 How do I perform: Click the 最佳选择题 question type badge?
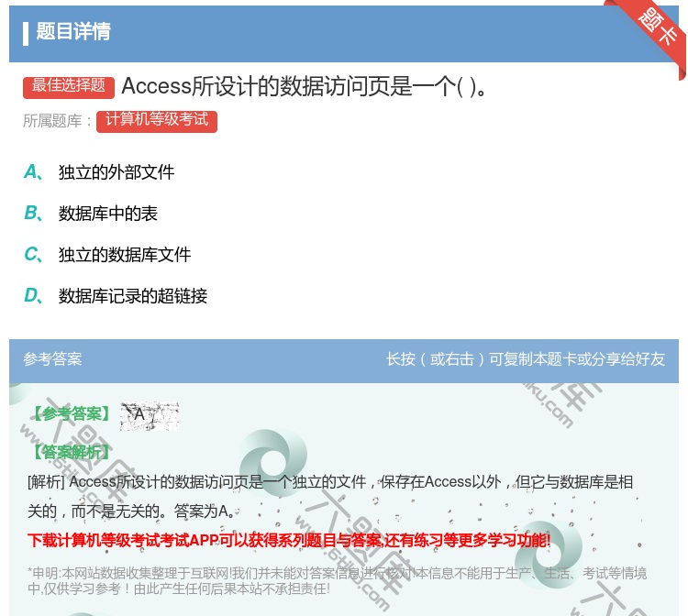[x=69, y=87]
